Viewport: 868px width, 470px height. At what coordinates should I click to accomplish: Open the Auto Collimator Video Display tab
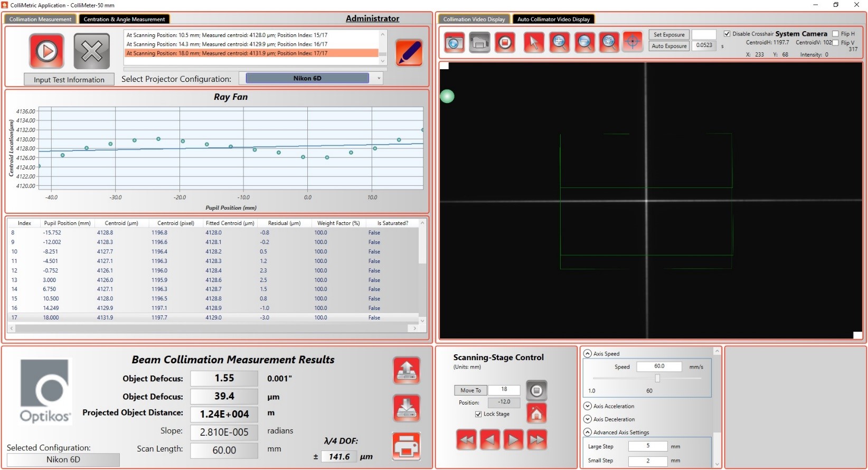pyautogui.click(x=553, y=19)
